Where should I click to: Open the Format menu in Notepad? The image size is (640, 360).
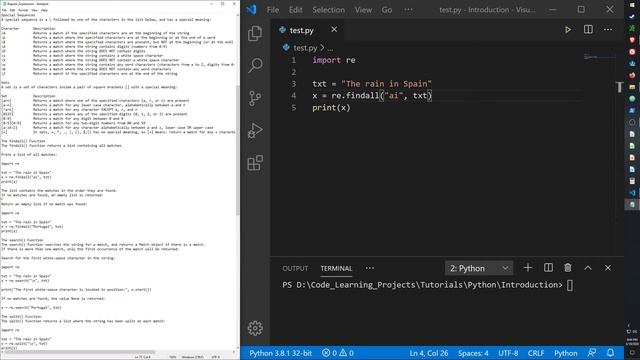point(23,10)
